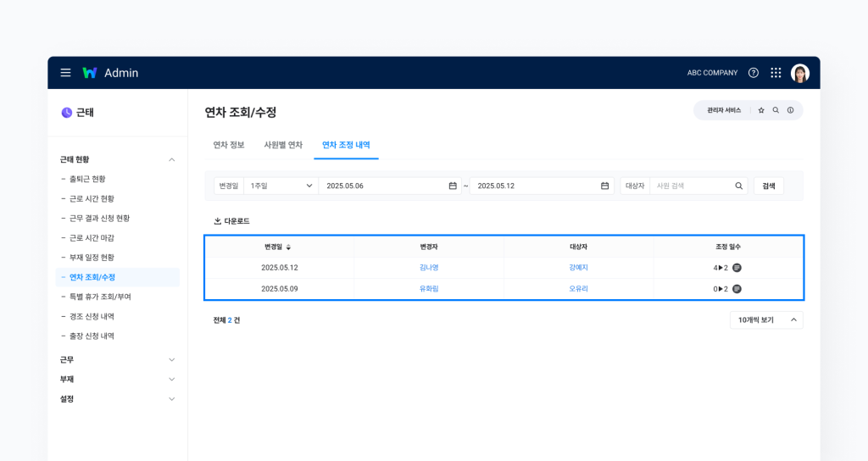
Task: Click the 연차 조회/수정 page title
Action: (240, 113)
